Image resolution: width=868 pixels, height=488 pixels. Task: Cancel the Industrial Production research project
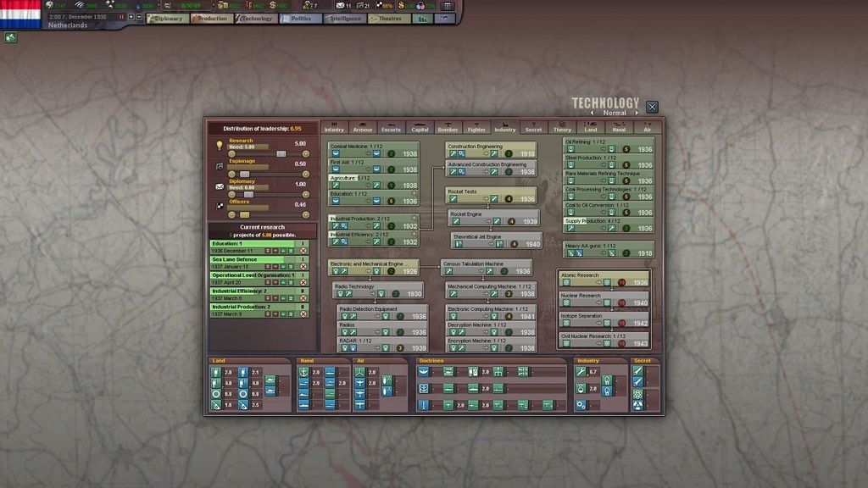pos(303,313)
